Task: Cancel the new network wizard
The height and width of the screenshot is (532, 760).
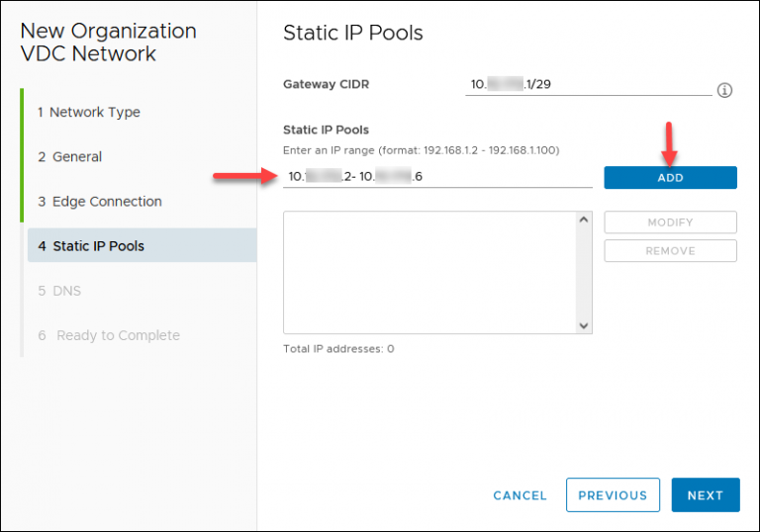Action: point(520,495)
